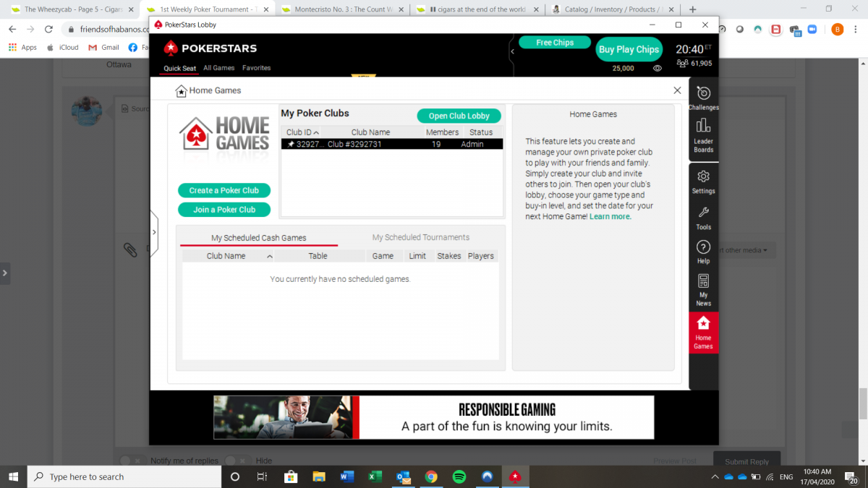Expand the left side panel arrow

pyautogui.click(x=154, y=232)
